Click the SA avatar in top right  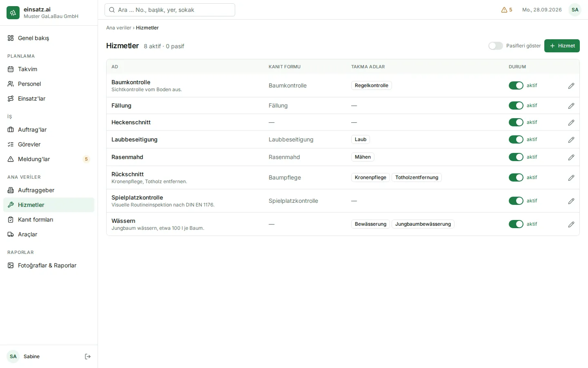click(x=575, y=10)
